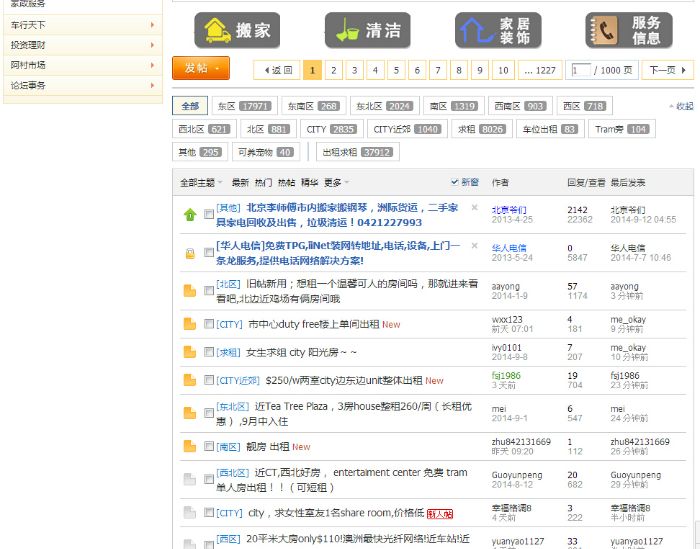Filter by 热门 posts
Viewport: 700px width, 549px height.
click(x=263, y=183)
